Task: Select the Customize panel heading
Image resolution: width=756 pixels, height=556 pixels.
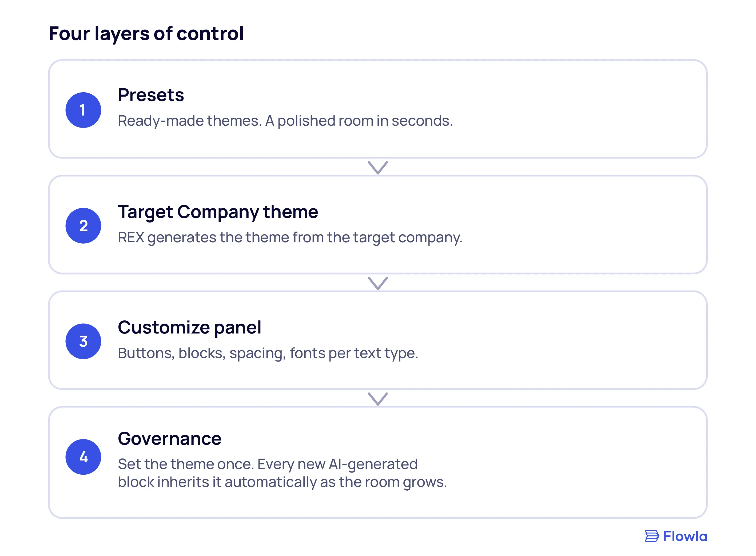Action: [x=189, y=327]
